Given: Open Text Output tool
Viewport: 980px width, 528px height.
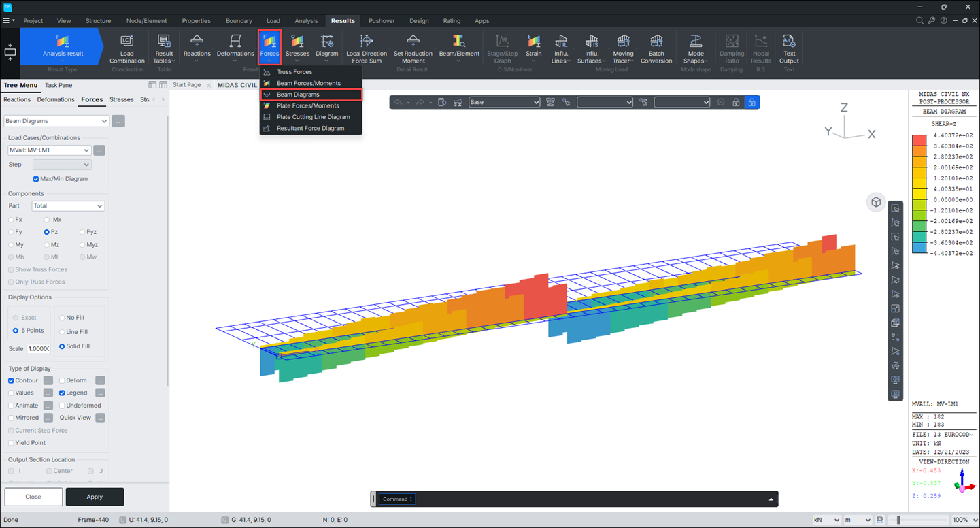Looking at the screenshot, I should [x=789, y=49].
